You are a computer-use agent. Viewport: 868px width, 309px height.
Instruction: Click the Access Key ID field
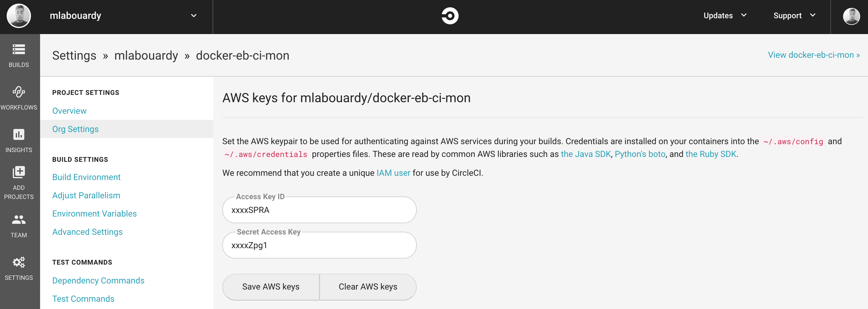point(320,210)
